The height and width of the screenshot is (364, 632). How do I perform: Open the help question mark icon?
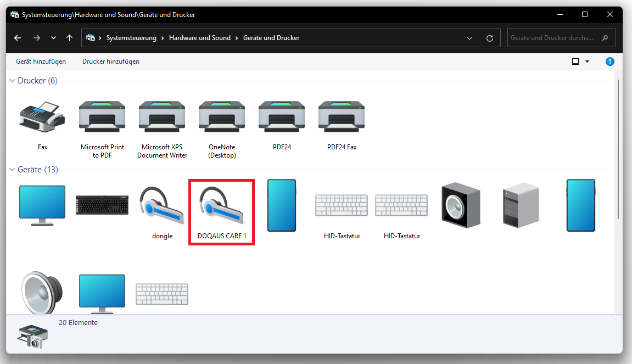(609, 61)
